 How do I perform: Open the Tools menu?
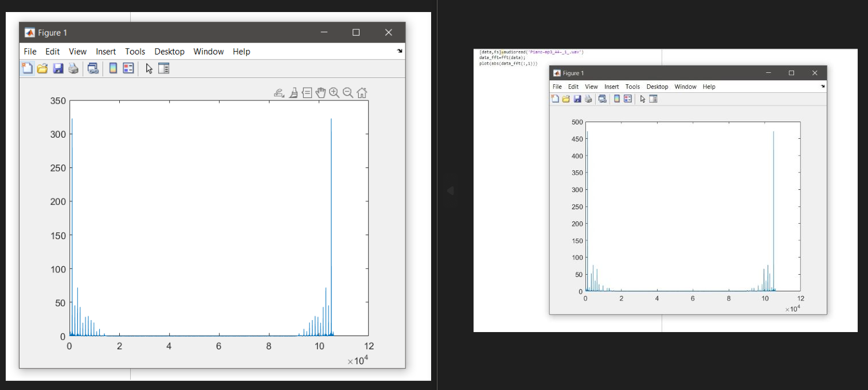click(x=135, y=52)
